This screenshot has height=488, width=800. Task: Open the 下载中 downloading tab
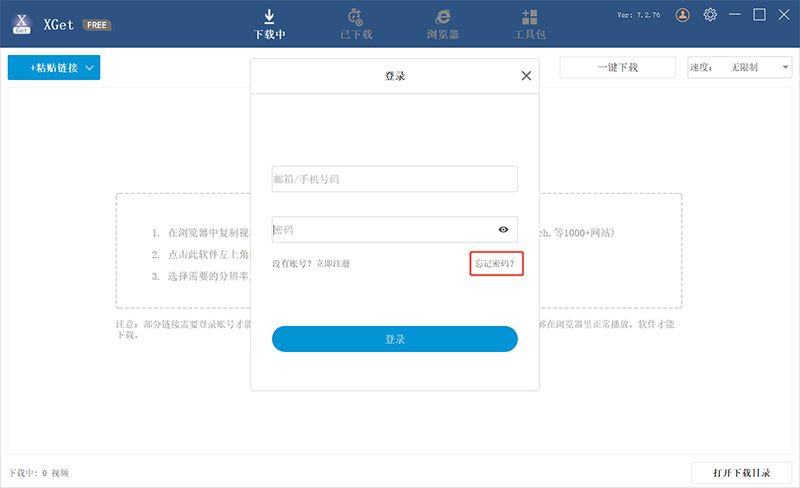(x=269, y=24)
